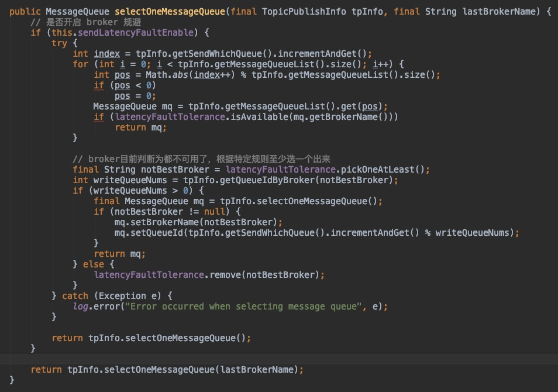Click 'lastBrokerName' in the method signature parameters

[499, 12]
